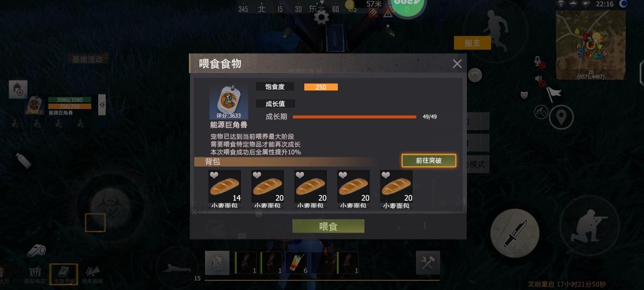Image resolution: width=644 pixels, height=290 pixels.
Task: Open the crafting tools icon
Action: pyautogui.click(x=428, y=263)
